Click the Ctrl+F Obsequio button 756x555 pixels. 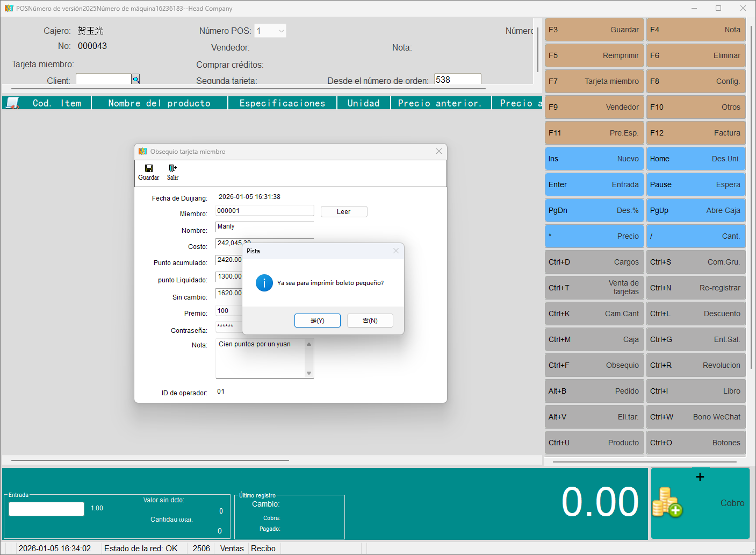pos(594,365)
